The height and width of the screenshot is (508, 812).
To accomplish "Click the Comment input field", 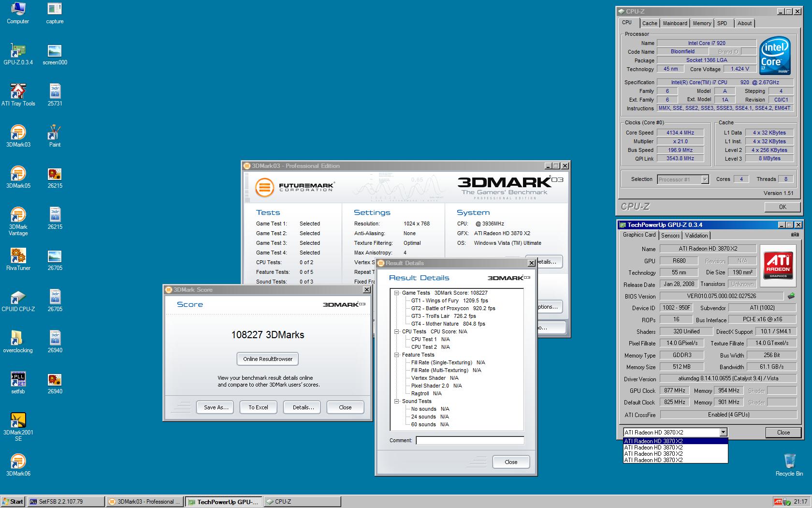I will pyautogui.click(x=470, y=440).
